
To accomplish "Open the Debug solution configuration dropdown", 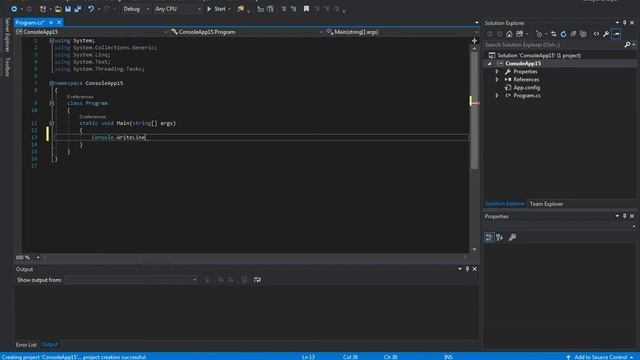I will point(136,9).
